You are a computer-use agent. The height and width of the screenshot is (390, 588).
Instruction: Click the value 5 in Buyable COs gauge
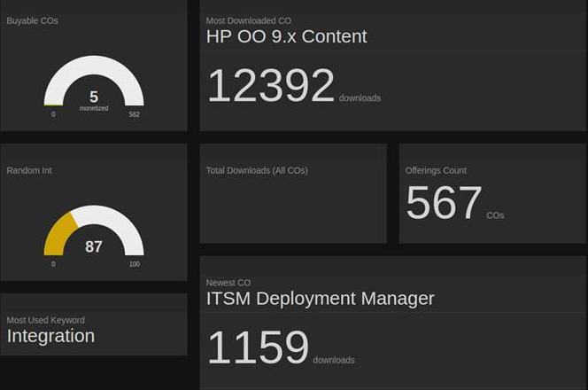[94, 97]
